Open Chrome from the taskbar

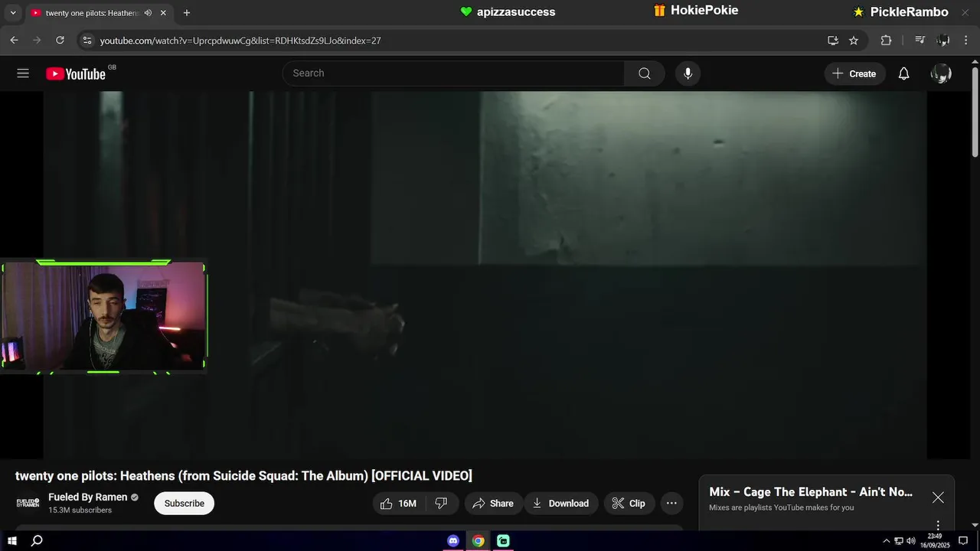[x=479, y=541]
